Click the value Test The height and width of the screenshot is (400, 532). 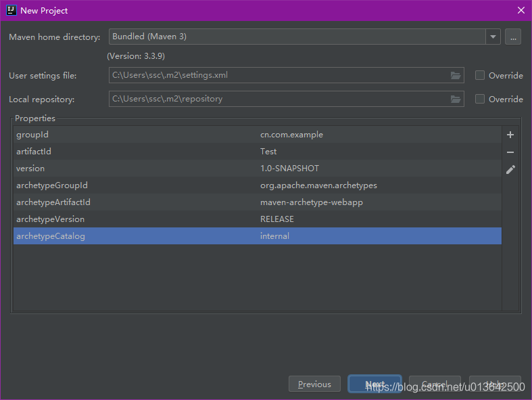268,152
